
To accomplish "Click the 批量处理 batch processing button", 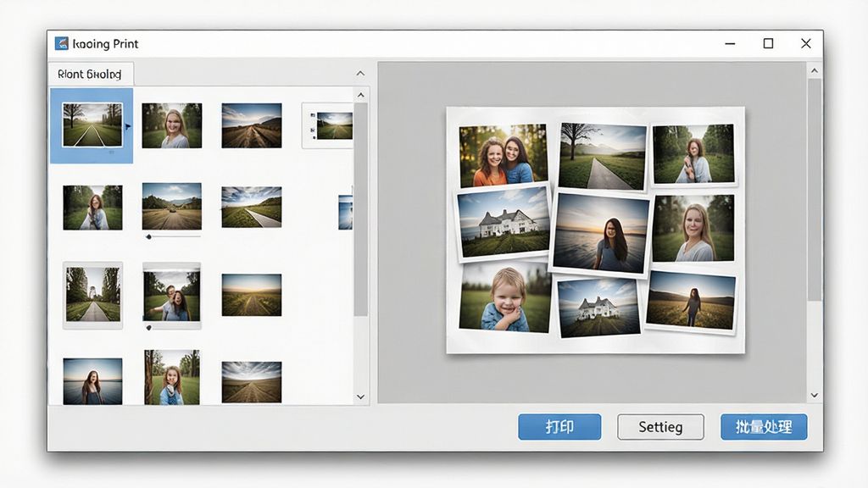I will 764,427.
